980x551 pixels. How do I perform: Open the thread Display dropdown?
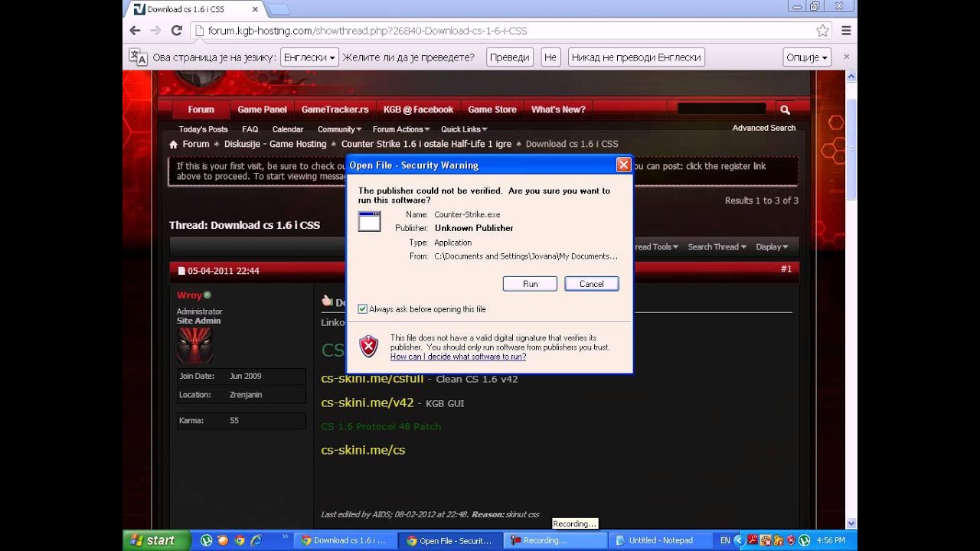click(x=772, y=247)
